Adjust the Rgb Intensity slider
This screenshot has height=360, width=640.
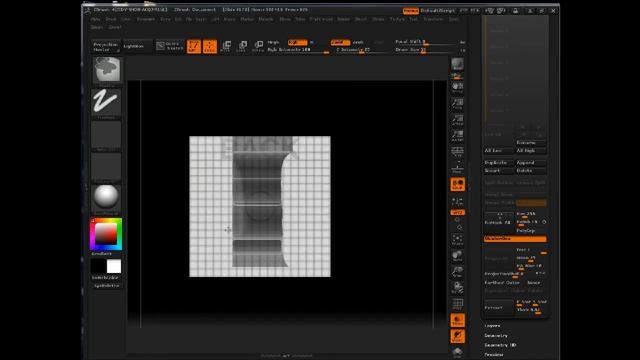point(298,50)
